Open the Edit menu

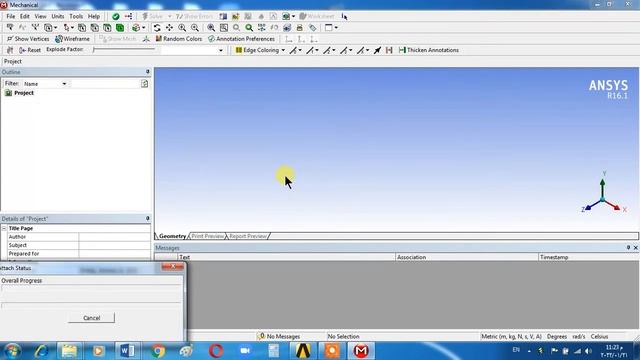[25, 16]
